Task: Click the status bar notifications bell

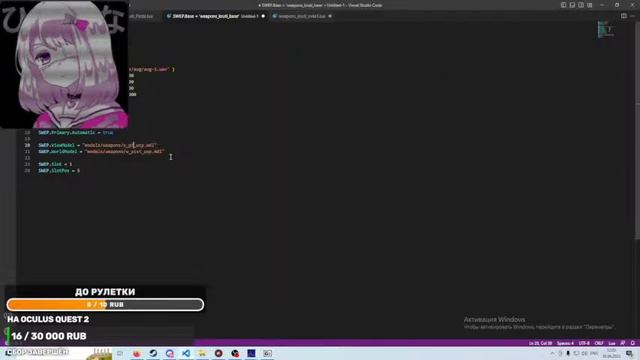Action: 633,343
